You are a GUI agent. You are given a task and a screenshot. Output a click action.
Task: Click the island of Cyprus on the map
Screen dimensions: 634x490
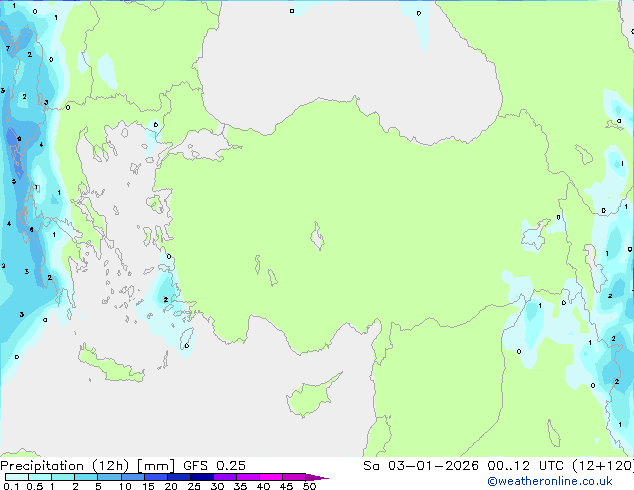pyautogui.click(x=311, y=396)
